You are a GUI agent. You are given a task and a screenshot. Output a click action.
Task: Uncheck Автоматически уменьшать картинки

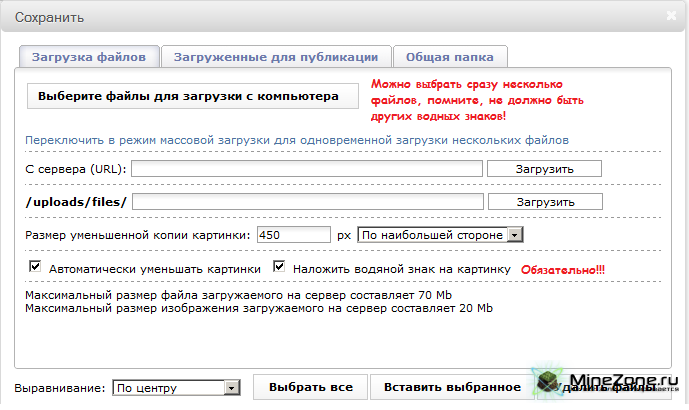tap(36, 268)
